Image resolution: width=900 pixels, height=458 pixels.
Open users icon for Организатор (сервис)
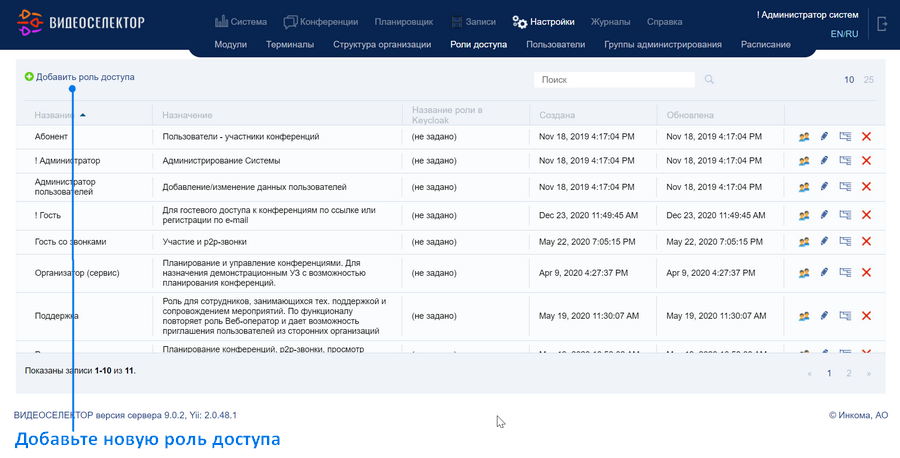tap(804, 273)
